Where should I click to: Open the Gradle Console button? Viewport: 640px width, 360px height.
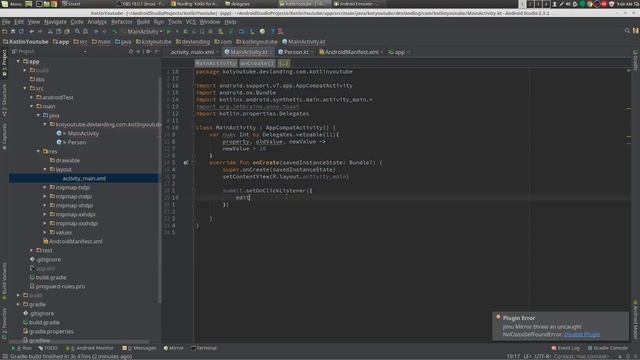[x=607, y=348]
